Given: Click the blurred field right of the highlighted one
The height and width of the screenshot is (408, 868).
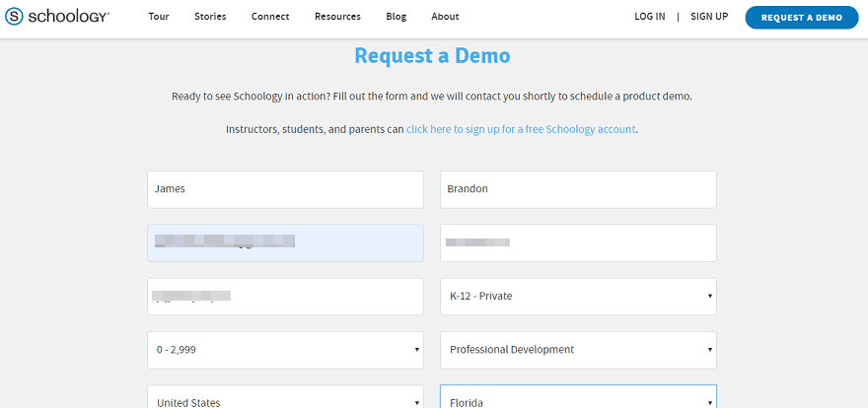Looking at the screenshot, I should (578, 242).
